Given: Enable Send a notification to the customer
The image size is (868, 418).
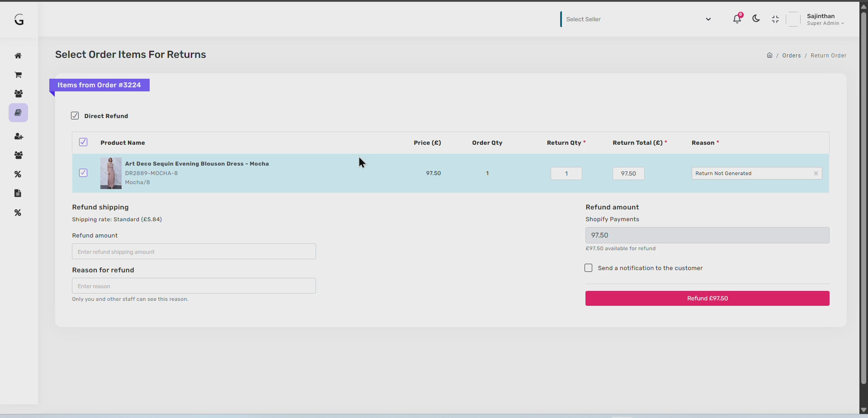Looking at the screenshot, I should (588, 268).
